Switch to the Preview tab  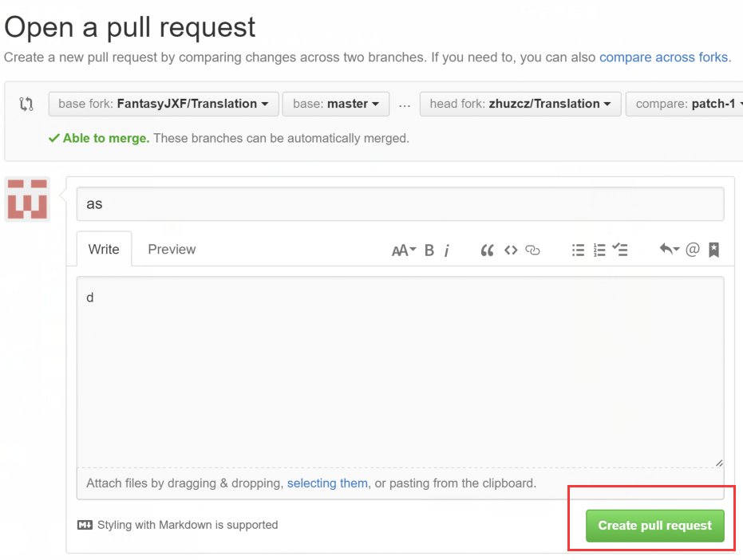pyautogui.click(x=172, y=250)
